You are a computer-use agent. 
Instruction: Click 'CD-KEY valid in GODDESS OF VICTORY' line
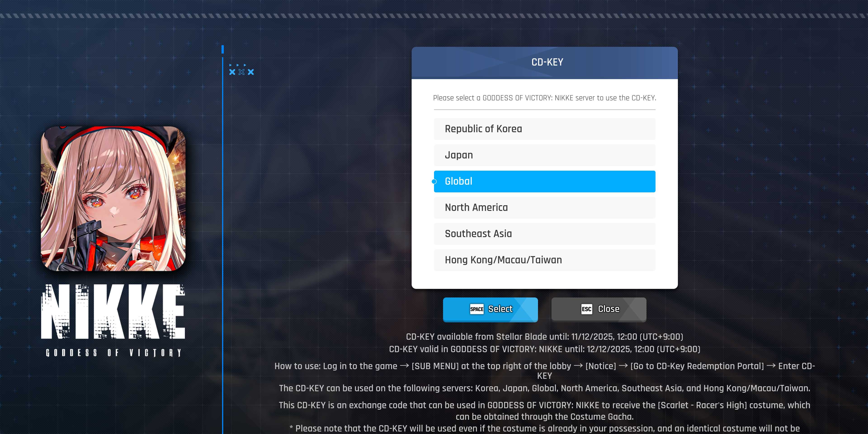tap(545, 349)
